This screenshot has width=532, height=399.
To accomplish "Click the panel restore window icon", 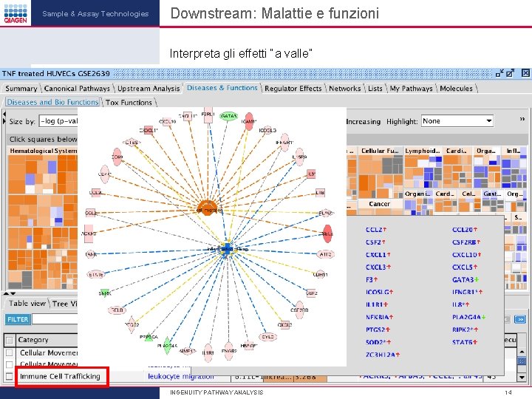I will click(499, 73).
